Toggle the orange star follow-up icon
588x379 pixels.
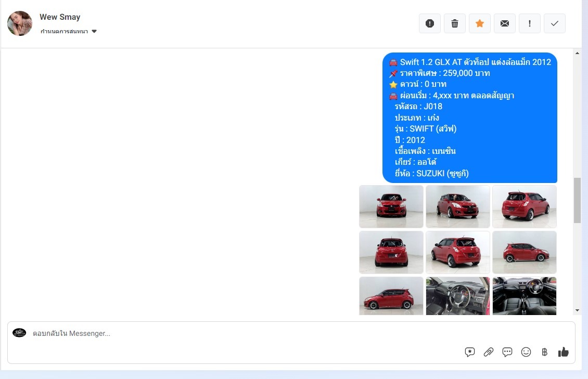pyautogui.click(x=480, y=23)
